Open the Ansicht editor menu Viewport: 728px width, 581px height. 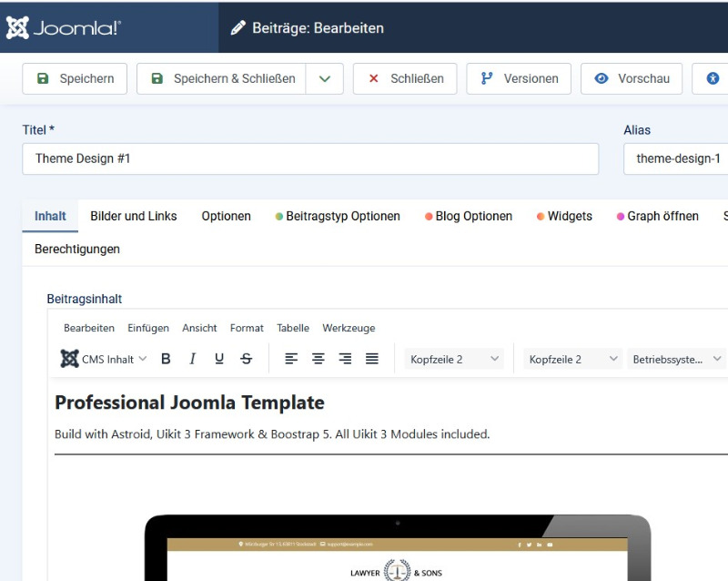pyautogui.click(x=199, y=328)
